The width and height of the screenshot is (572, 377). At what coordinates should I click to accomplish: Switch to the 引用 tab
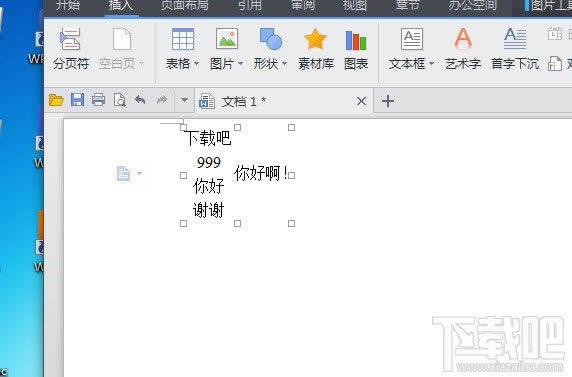pyautogui.click(x=250, y=6)
